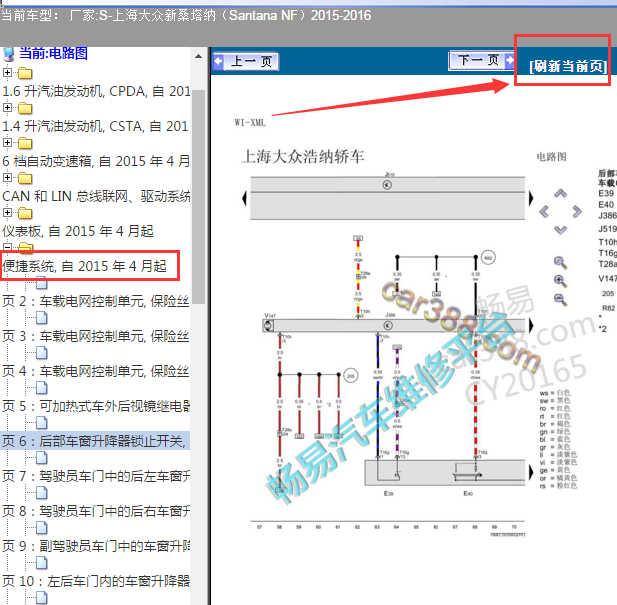Click document icon above 页 6
The width and height of the screenshot is (617, 605).
pyautogui.click(x=42, y=422)
